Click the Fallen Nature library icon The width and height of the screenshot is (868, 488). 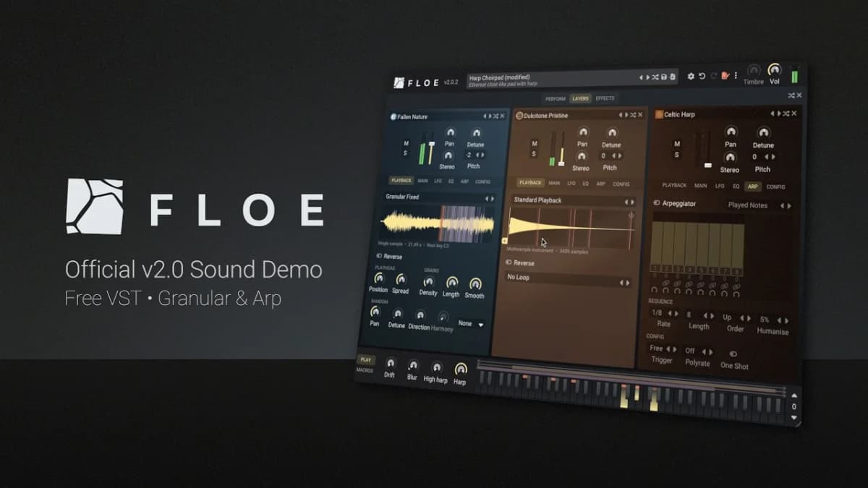pos(393,116)
